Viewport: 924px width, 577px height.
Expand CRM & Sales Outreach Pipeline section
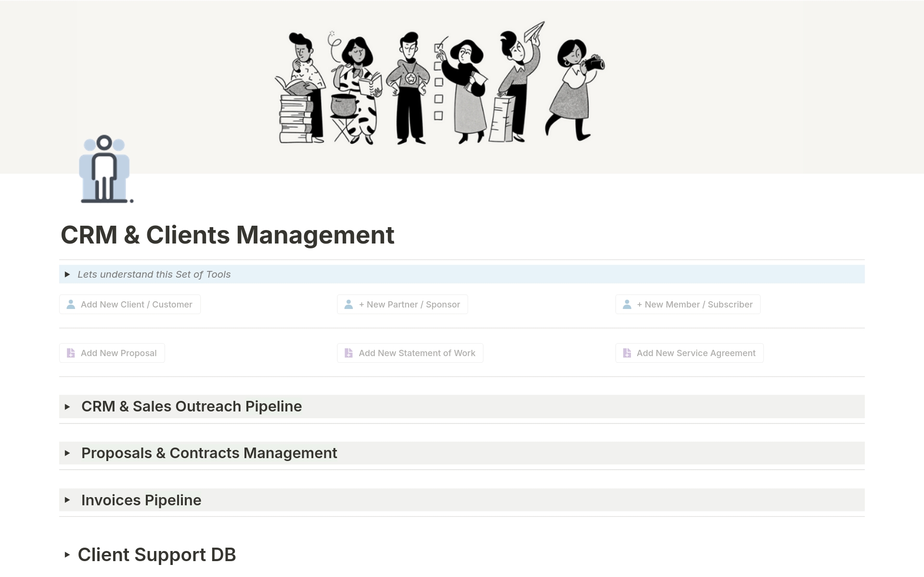point(67,407)
